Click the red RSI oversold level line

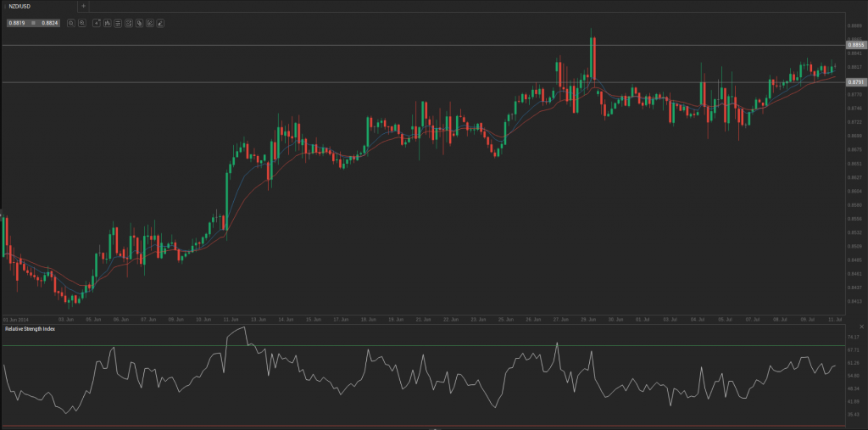[x=424, y=425]
